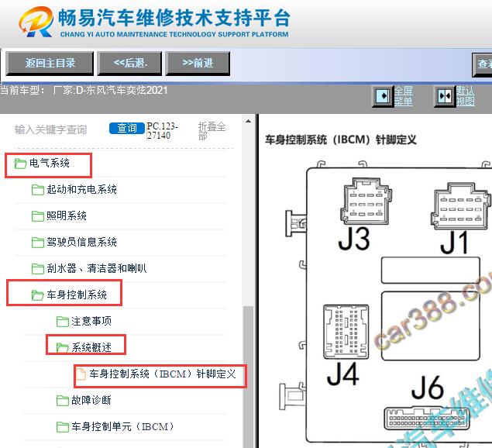Click the 返回主目录 button
The height and width of the screenshot is (448, 492).
[50, 64]
